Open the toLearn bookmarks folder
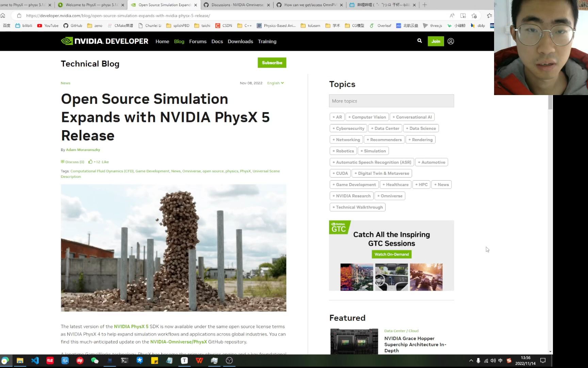This screenshot has width=588, height=368. click(310, 26)
